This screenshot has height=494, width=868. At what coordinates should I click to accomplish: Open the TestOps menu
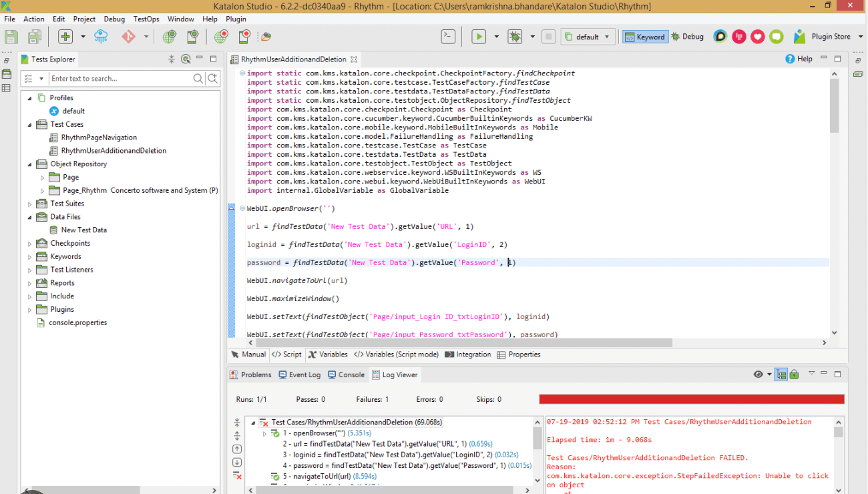[146, 19]
